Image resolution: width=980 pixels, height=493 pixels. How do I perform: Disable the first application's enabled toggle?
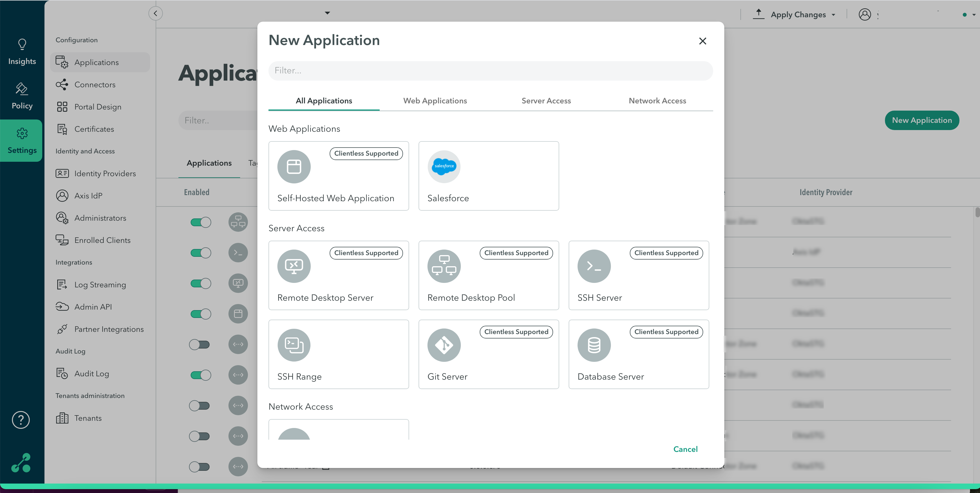(200, 222)
